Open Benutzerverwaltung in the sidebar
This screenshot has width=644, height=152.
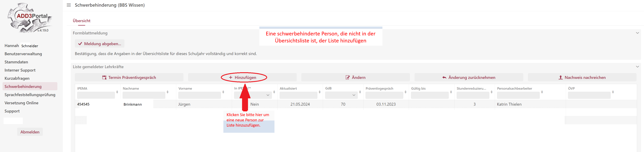click(23, 54)
